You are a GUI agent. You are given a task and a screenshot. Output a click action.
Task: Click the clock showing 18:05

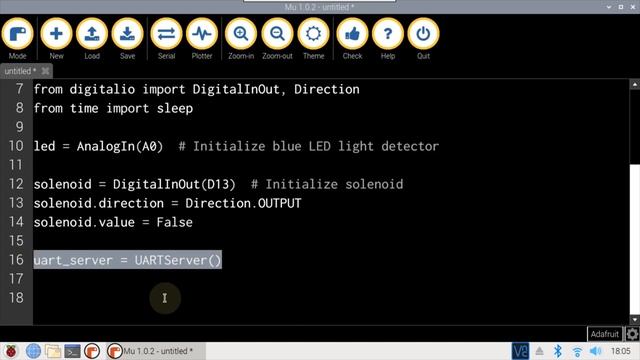(x=620, y=351)
